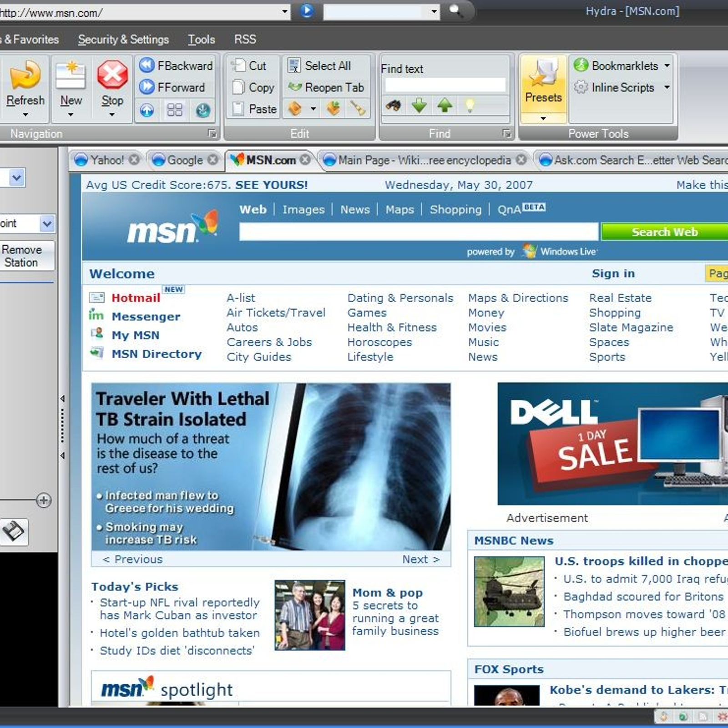Expand the Bookmarklets dropdown
The height and width of the screenshot is (728, 728).
(667, 66)
